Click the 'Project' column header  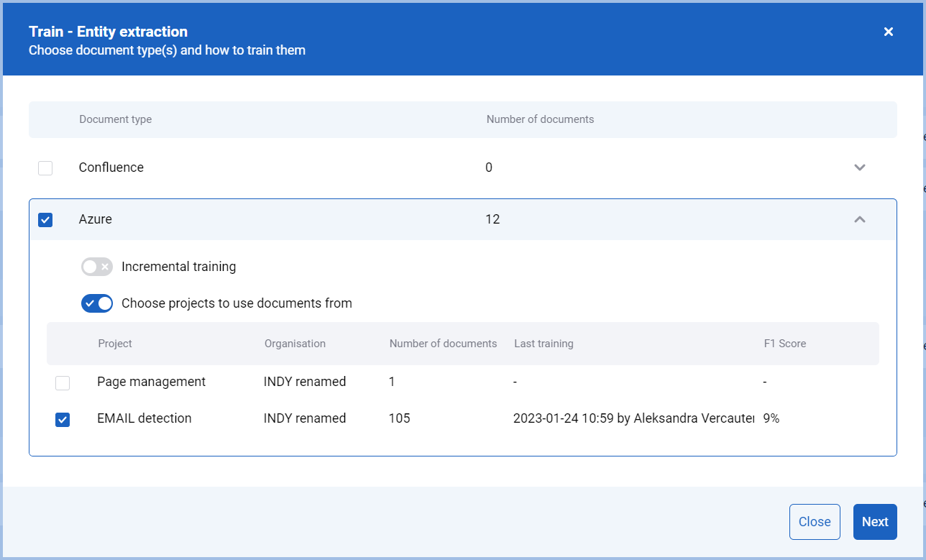(x=115, y=344)
